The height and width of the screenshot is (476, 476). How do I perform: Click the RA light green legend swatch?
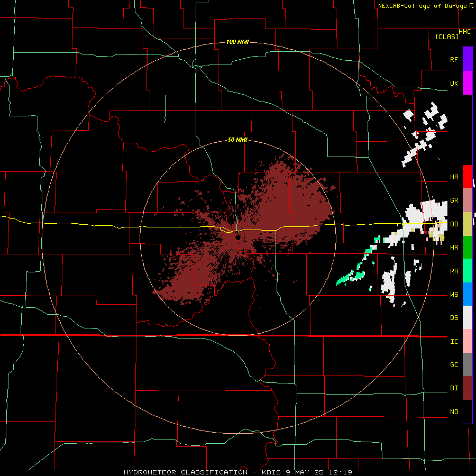coord(467,271)
